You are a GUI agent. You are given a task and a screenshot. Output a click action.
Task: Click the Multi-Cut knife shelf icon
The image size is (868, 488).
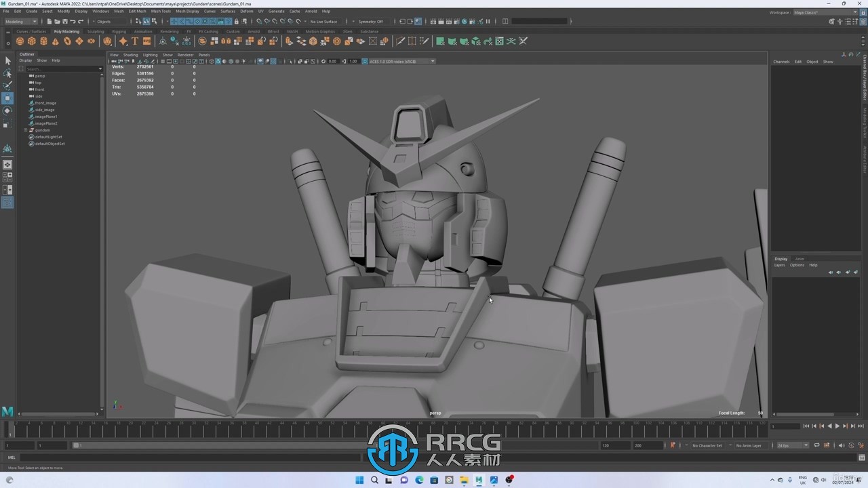click(x=400, y=41)
